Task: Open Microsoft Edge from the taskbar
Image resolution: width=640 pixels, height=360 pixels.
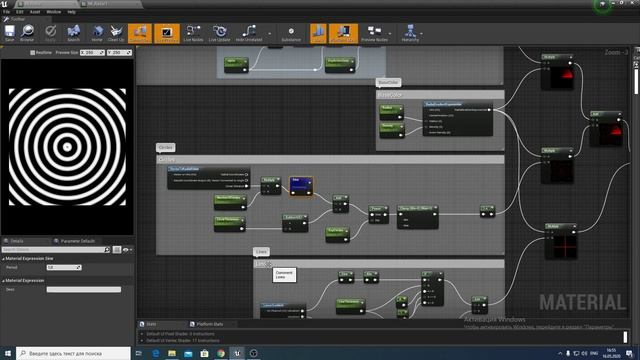Action: click(156, 353)
